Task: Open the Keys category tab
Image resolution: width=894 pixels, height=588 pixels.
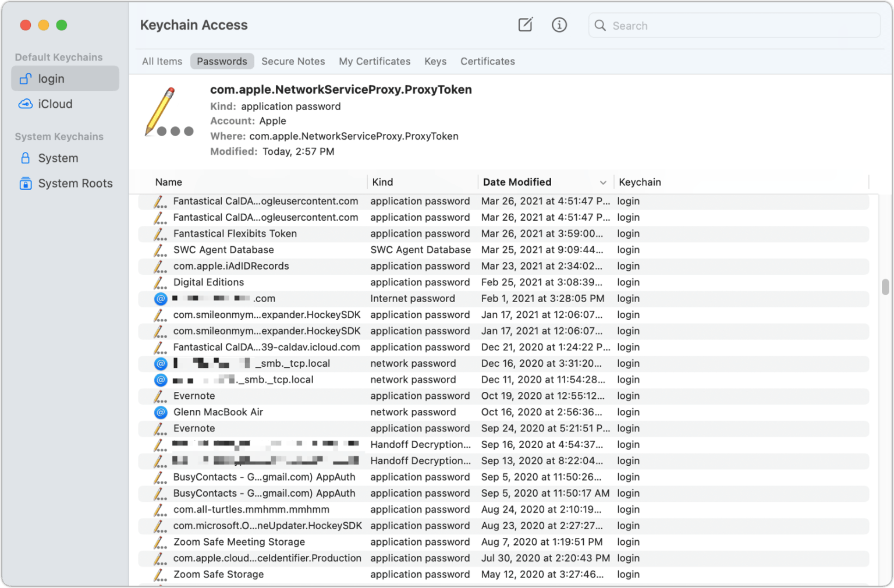Action: click(x=435, y=62)
